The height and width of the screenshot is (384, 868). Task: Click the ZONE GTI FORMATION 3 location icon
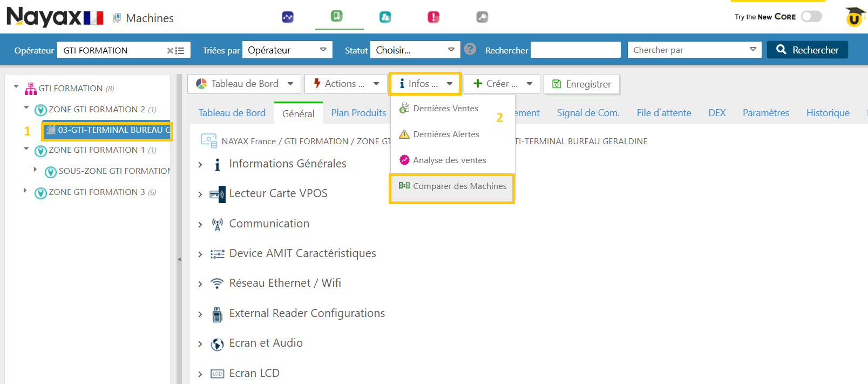click(40, 193)
